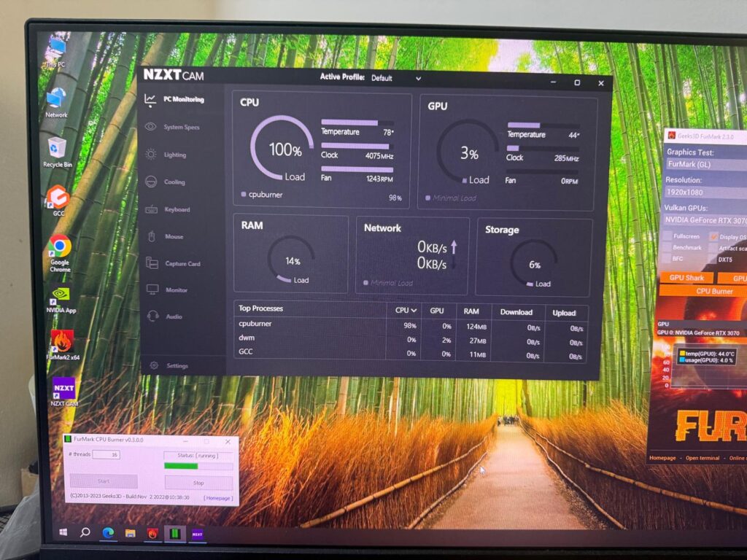The image size is (747, 560).
Task: Open Homepage link in FurMark window
Action: click(x=662, y=458)
